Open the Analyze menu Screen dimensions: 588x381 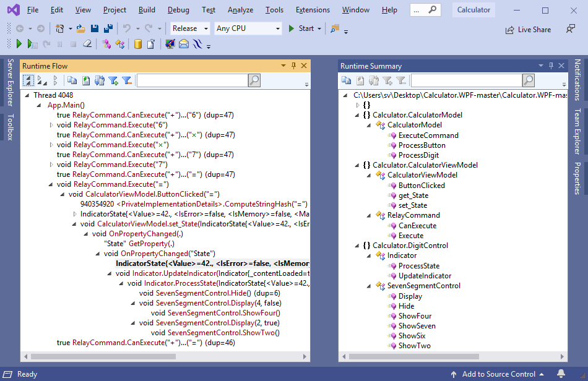[x=240, y=10]
